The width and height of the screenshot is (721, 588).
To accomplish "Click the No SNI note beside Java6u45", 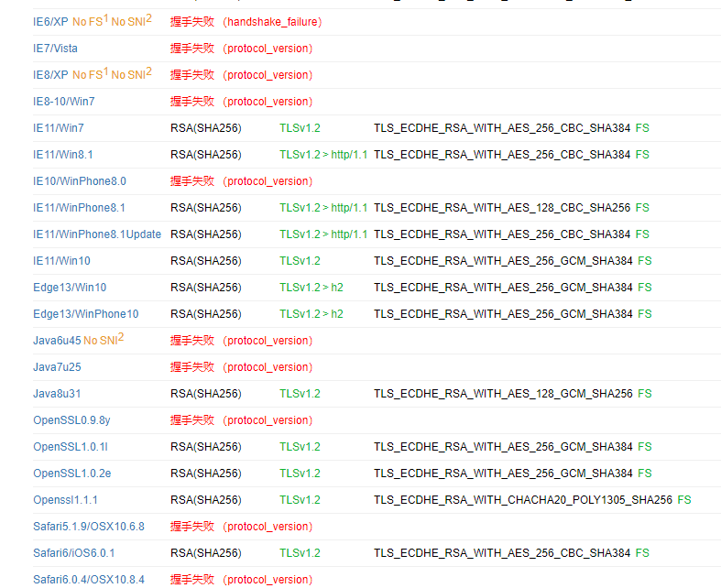I will (104, 339).
